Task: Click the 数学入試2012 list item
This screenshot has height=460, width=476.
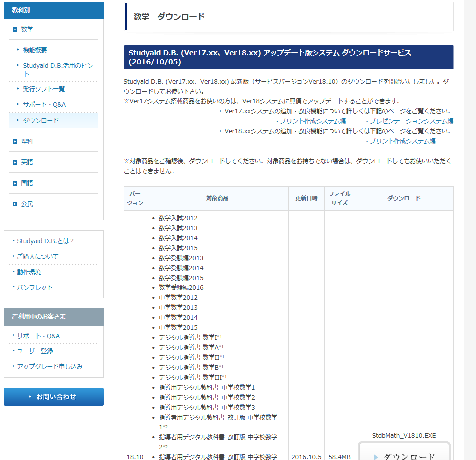Action: (x=178, y=218)
